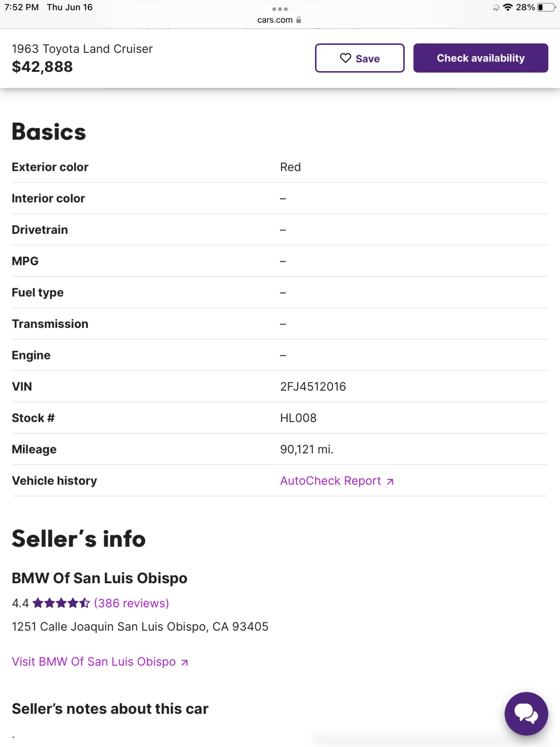Click the Check availability button

point(481,58)
